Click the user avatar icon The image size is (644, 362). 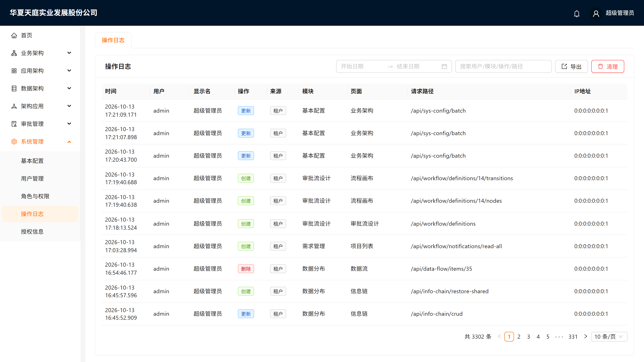(x=596, y=13)
